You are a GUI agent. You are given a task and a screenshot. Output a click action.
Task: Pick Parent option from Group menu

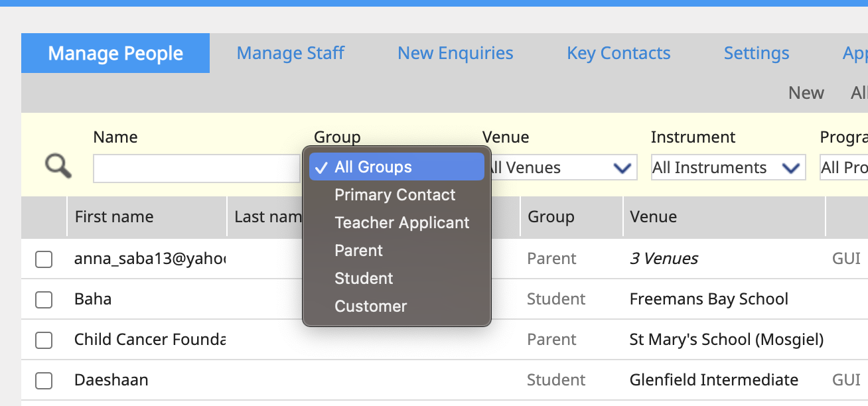point(358,251)
